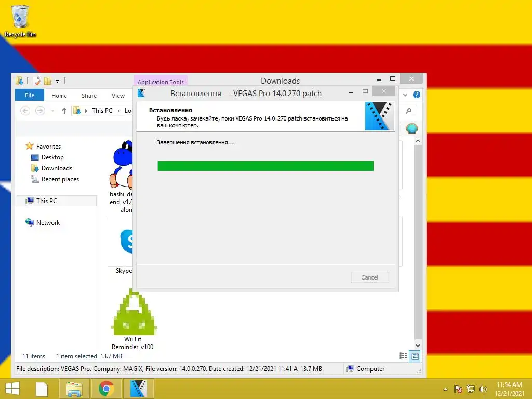Switch to the Share ribbon tab
The width and height of the screenshot is (532, 399).
tap(89, 96)
